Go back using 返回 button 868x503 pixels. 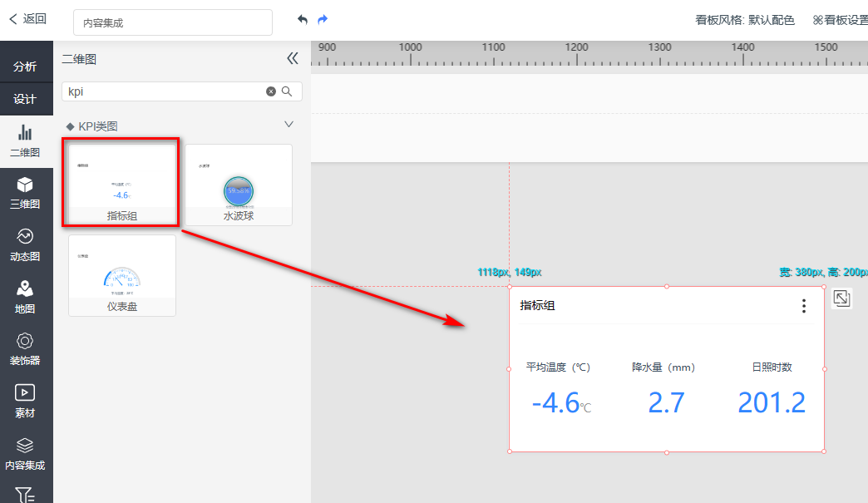27,19
